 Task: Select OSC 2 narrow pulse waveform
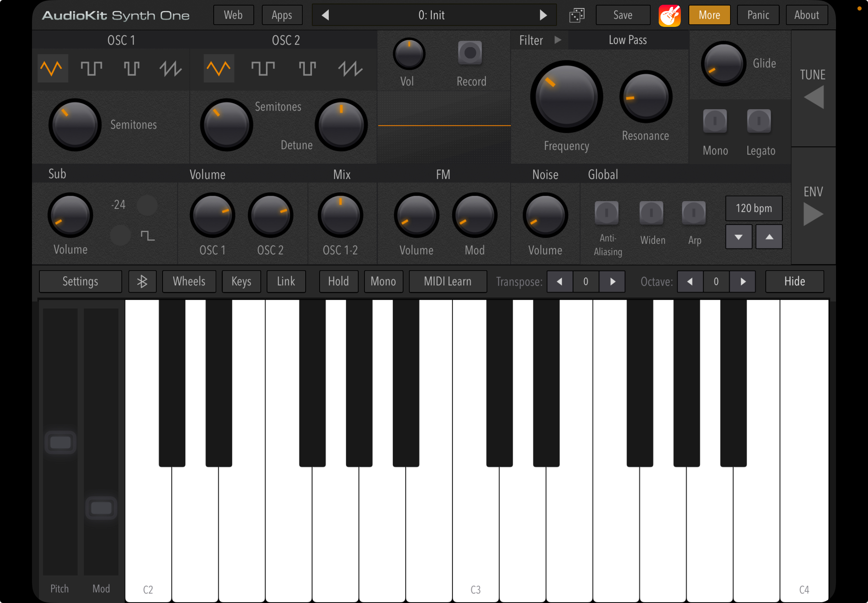click(x=307, y=68)
